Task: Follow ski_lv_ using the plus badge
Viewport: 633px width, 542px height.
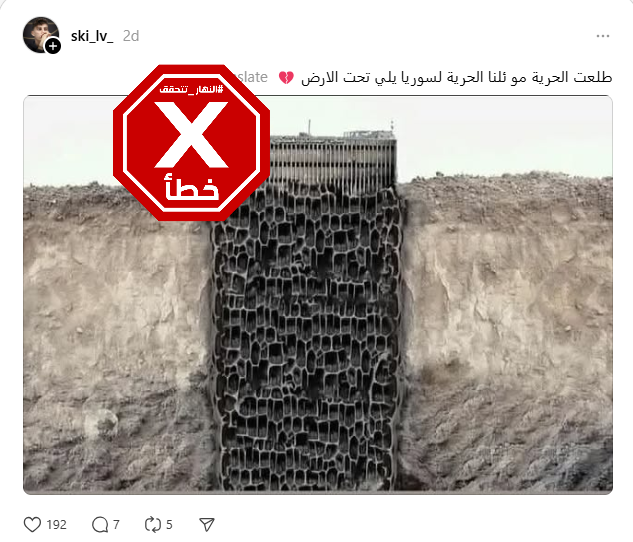Action: [53, 46]
